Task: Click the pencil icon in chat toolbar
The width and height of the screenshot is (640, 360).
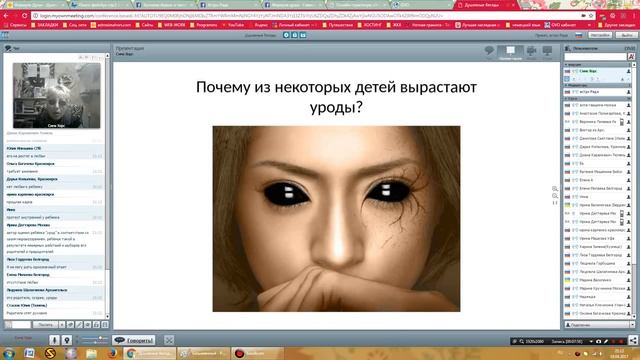Action: (79, 325)
